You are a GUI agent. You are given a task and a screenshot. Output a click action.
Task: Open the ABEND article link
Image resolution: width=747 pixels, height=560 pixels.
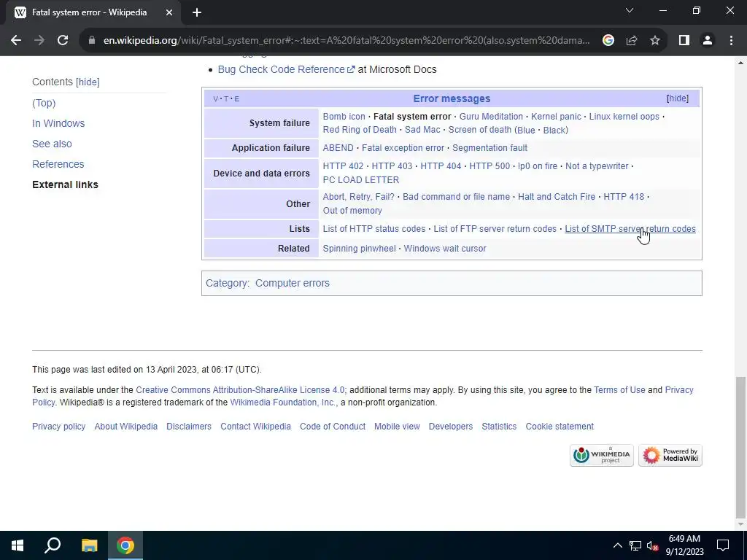338,148
